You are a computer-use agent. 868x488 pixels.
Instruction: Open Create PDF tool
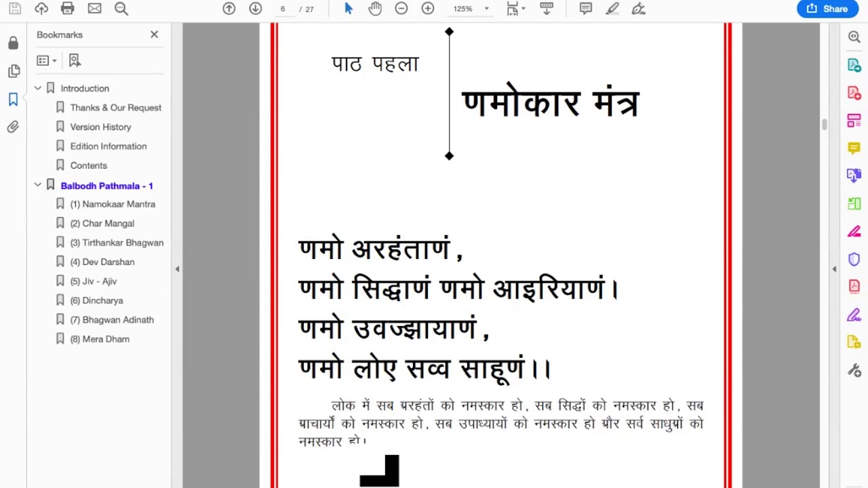(x=854, y=93)
